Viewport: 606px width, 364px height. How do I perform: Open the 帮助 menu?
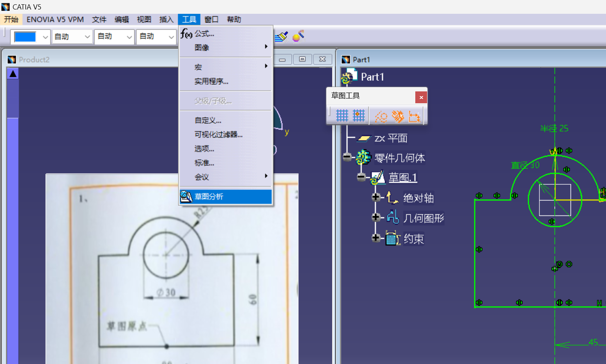(x=234, y=19)
